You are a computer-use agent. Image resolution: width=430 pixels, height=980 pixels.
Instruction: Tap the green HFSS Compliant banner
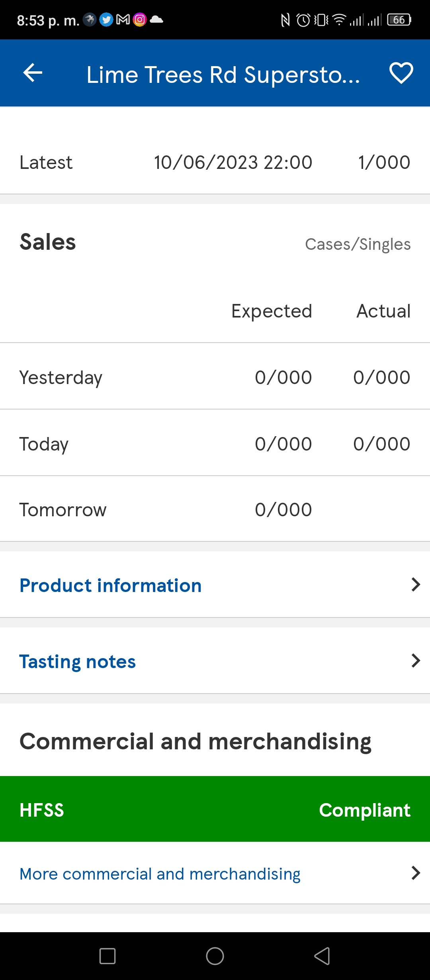coord(215,809)
